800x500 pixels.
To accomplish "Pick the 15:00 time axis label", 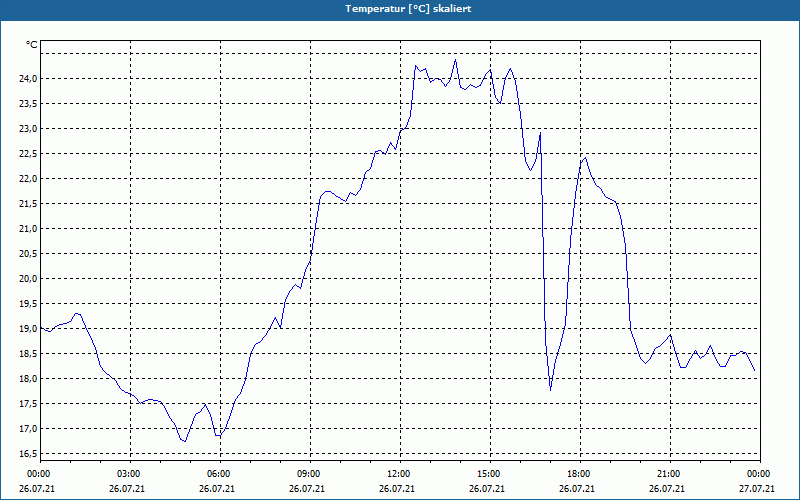I will 487,474.
